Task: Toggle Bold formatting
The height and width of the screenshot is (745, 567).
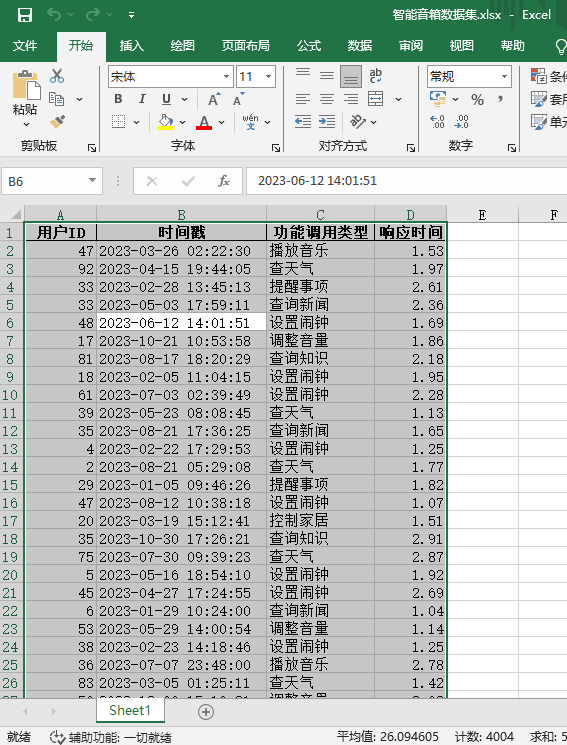Action: [x=118, y=99]
